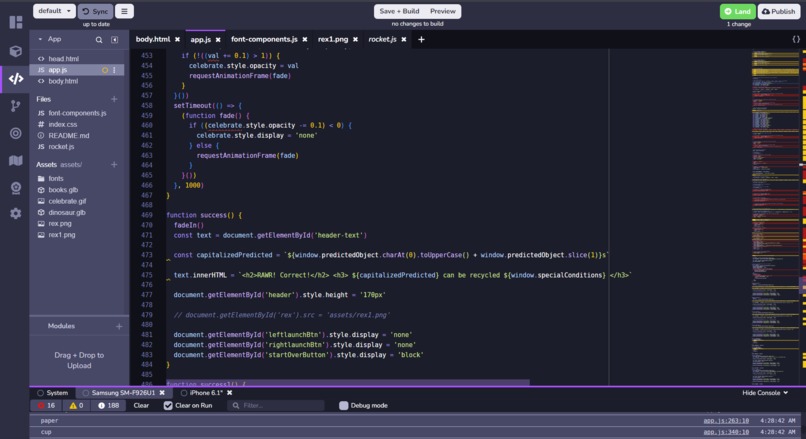Close the rocket.js tab
This screenshot has width=806, height=439.
coord(404,40)
